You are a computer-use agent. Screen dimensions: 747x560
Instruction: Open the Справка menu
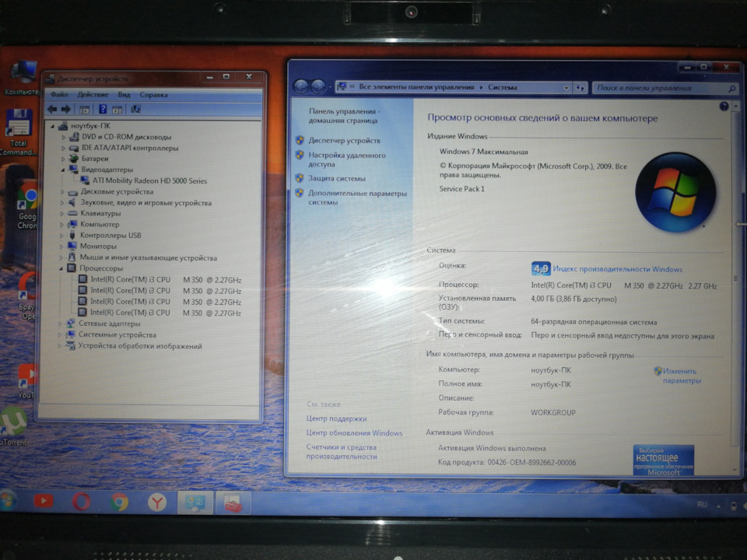(x=153, y=95)
